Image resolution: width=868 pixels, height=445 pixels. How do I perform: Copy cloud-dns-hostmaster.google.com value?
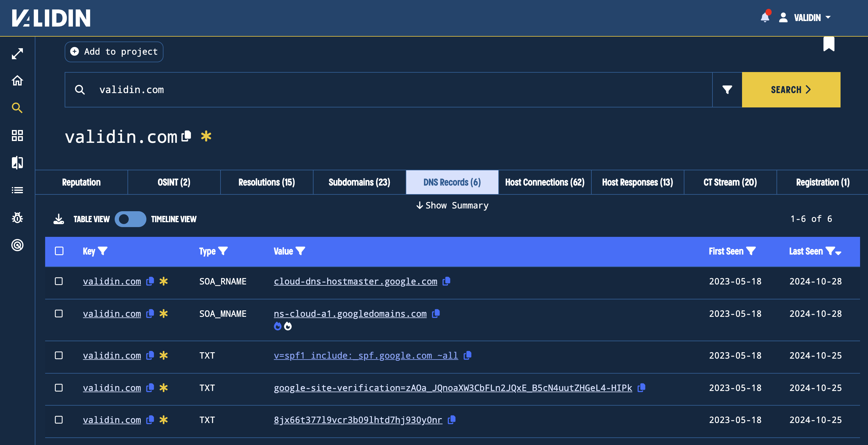[446, 281]
